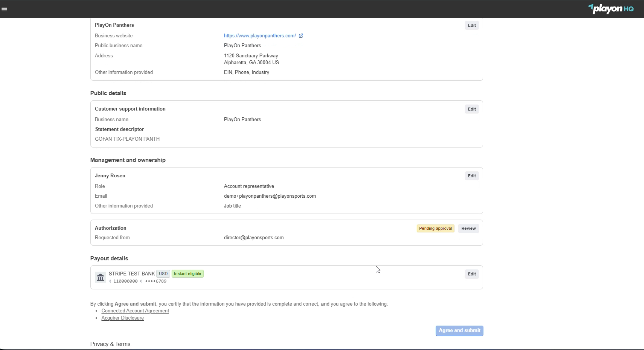Click the bank building icon

tap(100, 277)
